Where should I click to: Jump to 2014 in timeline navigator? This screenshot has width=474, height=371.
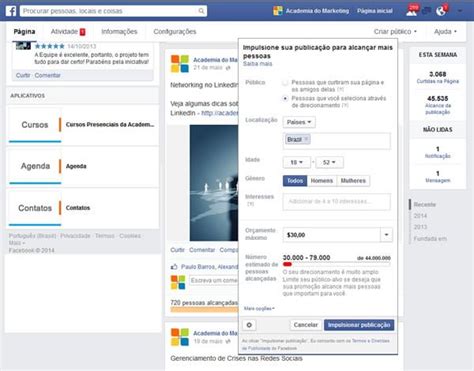point(420,216)
